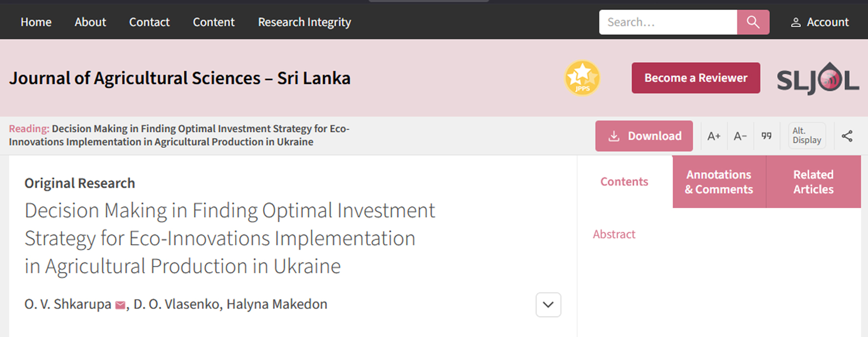Viewport: 868px width, 337px height.
Task: Click into the Search input field
Action: [668, 22]
